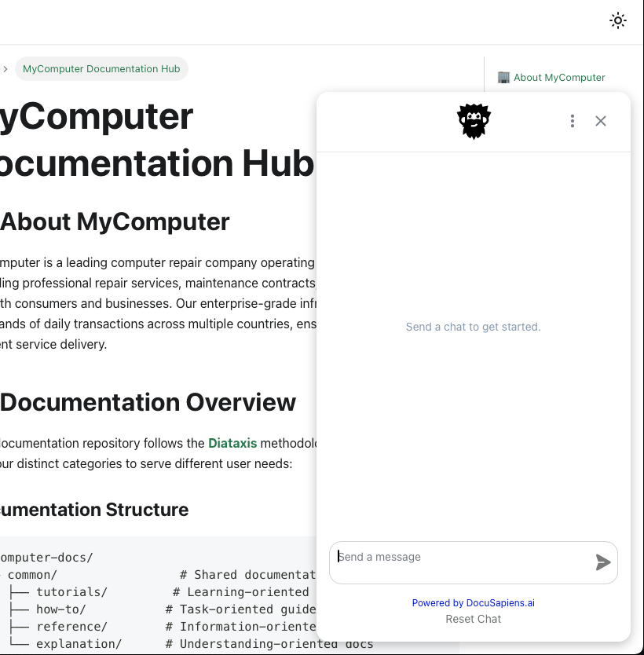Click the DocuSapiens mascot logo

coord(473,121)
